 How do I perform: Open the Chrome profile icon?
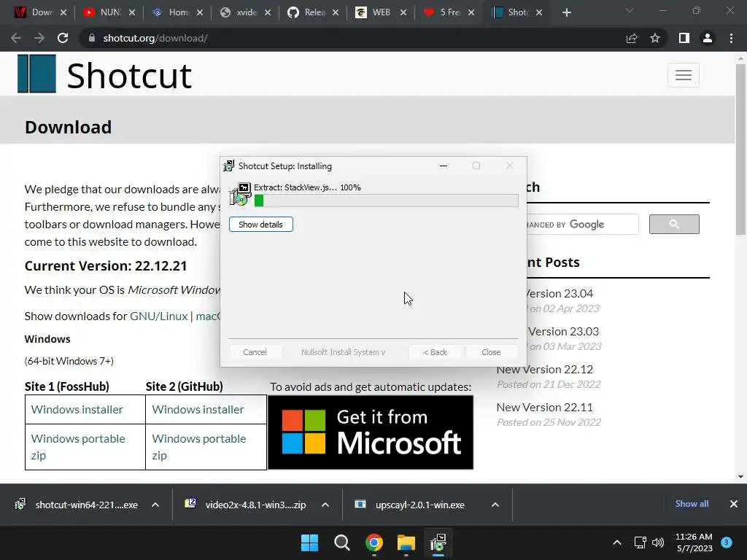coord(708,38)
